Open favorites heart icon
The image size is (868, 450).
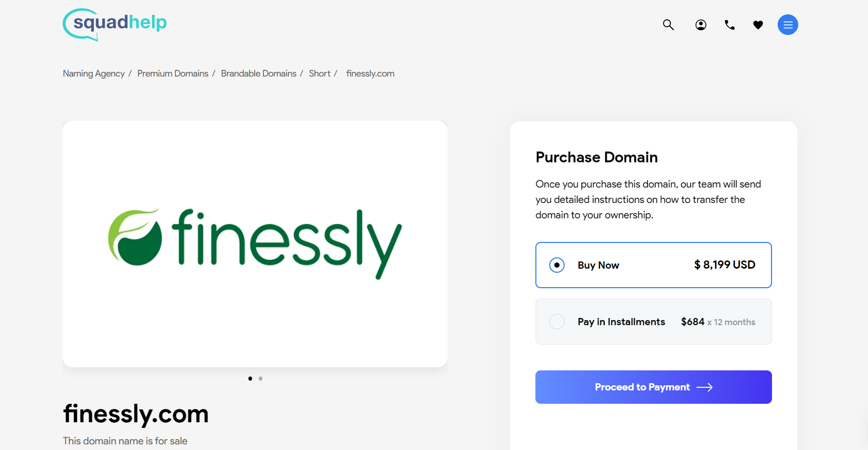tap(758, 25)
